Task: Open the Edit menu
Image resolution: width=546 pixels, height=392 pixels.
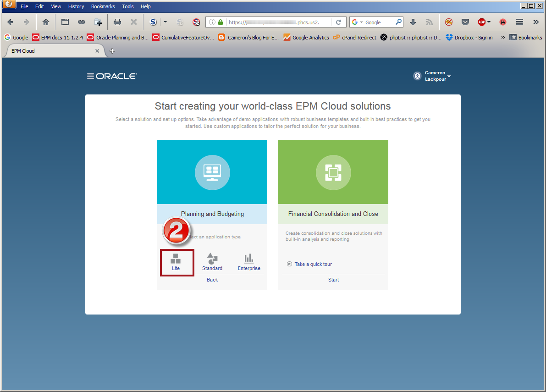Action: [x=39, y=6]
